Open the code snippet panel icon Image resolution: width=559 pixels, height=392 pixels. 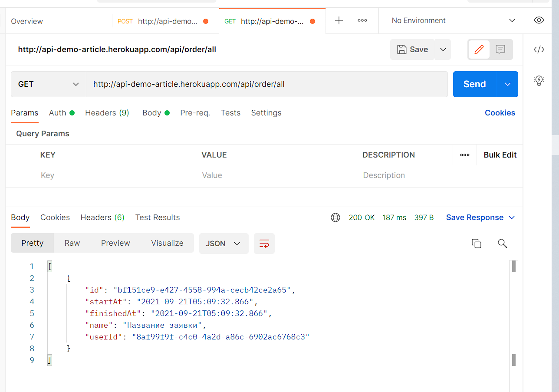coord(539,49)
